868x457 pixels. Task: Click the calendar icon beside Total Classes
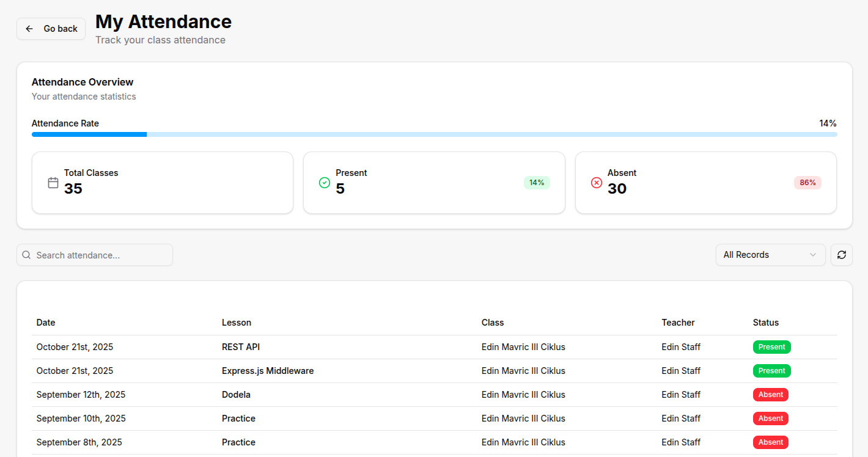[53, 183]
